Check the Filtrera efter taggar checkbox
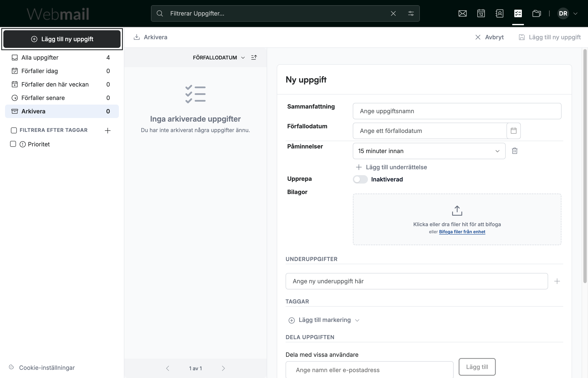The image size is (588, 378). click(14, 130)
